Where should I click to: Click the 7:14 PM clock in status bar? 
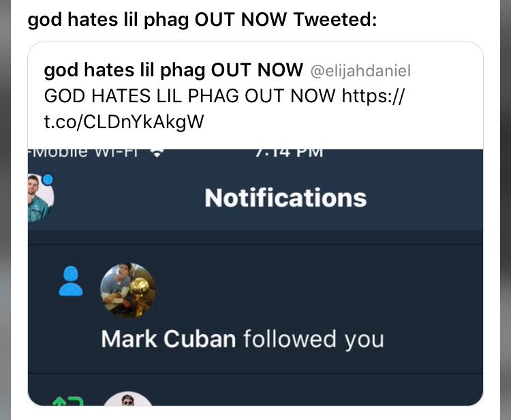pyautogui.click(x=289, y=153)
